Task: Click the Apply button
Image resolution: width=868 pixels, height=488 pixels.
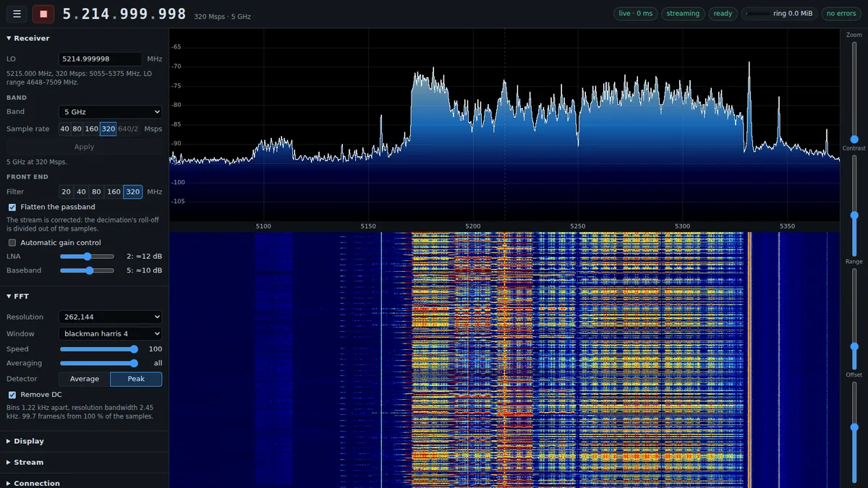Action: point(85,147)
